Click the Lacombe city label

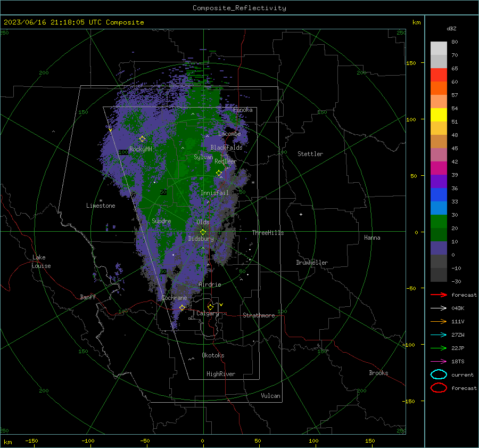point(229,134)
